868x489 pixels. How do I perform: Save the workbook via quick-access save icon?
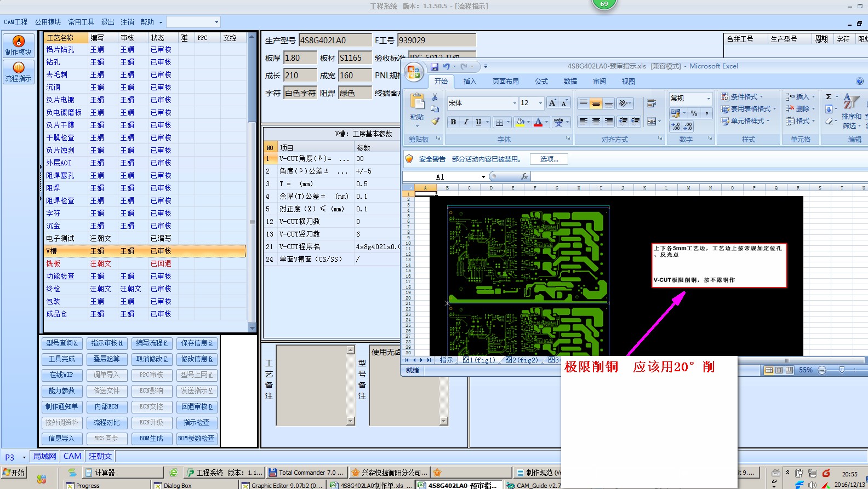[x=435, y=66]
